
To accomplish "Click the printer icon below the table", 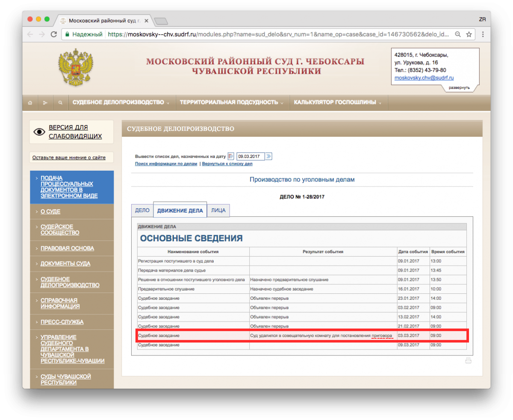I will click(468, 361).
